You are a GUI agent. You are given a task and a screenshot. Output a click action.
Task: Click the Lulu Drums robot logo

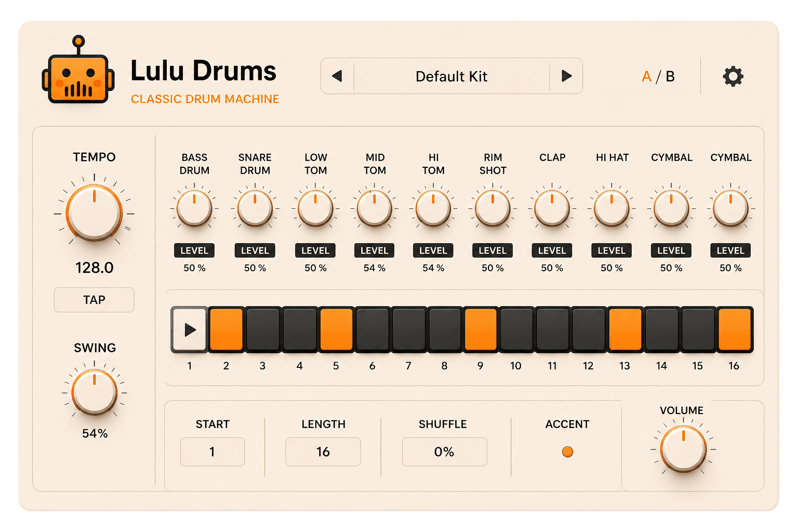tap(78, 70)
